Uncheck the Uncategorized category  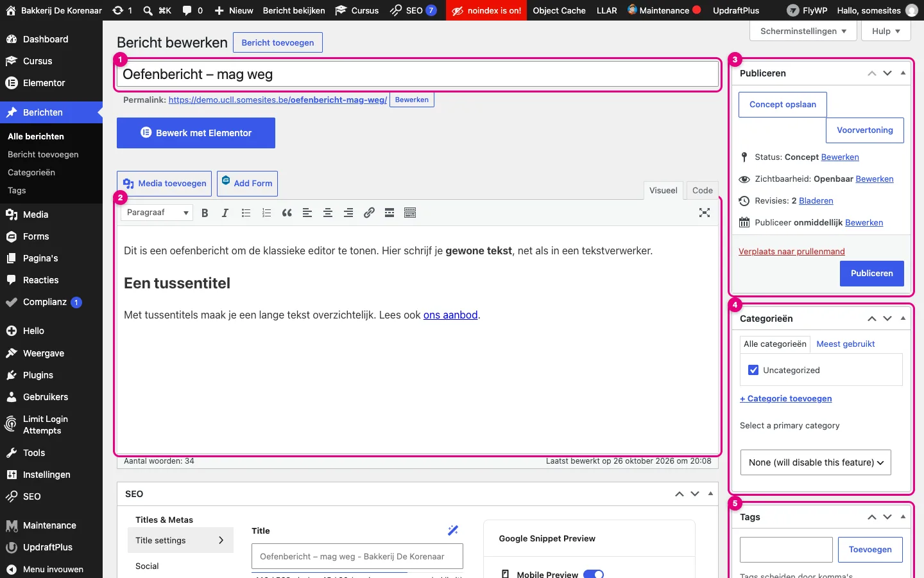point(753,370)
